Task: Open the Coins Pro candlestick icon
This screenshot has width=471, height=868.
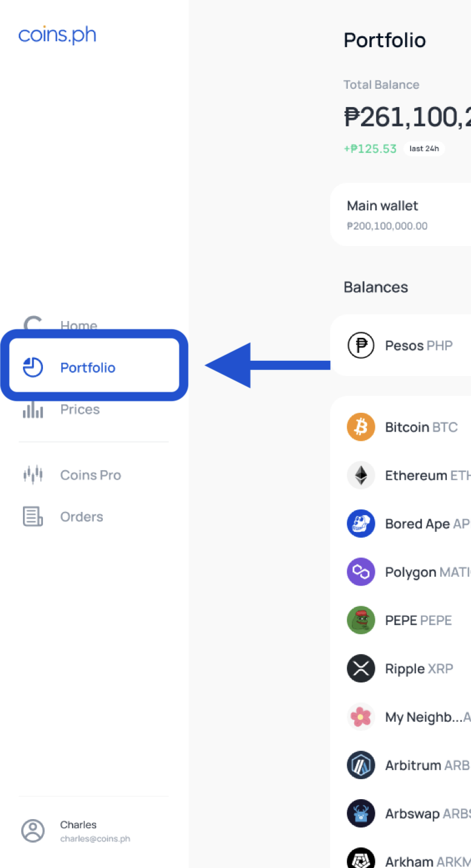Action: pyautogui.click(x=33, y=475)
